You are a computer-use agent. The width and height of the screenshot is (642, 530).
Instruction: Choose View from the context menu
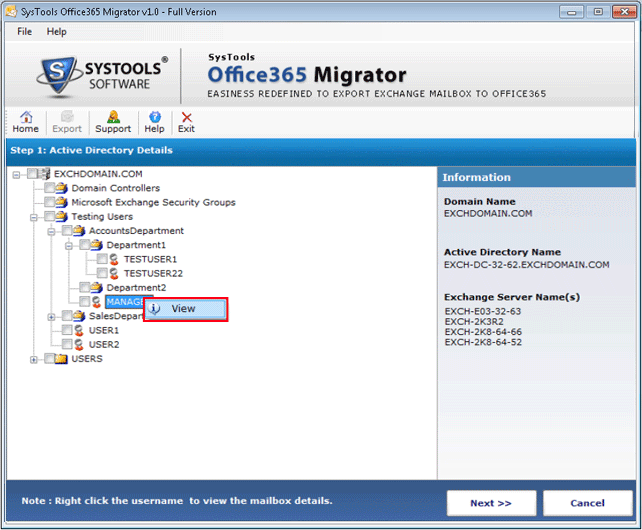point(185,309)
